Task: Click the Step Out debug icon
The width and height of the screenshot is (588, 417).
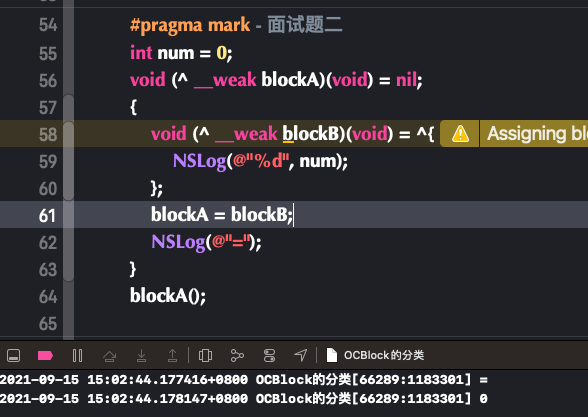Action: click(172, 355)
